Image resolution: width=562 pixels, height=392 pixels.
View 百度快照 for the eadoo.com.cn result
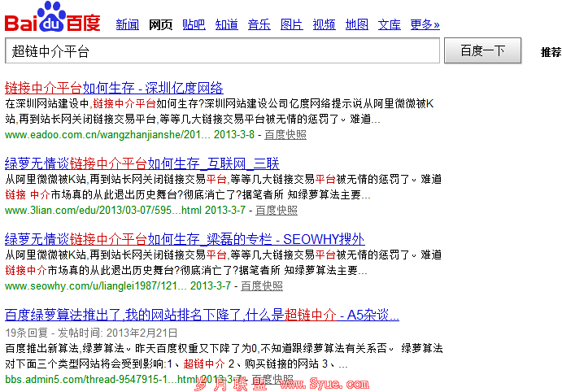click(x=285, y=135)
